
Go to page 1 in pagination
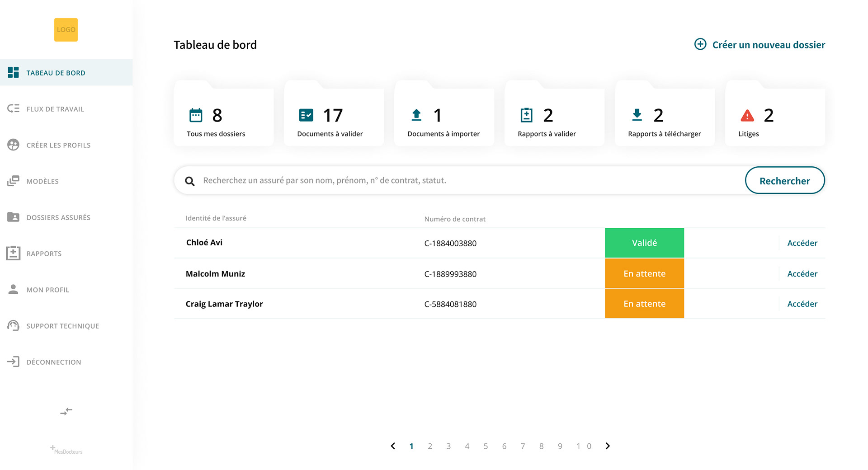click(411, 446)
